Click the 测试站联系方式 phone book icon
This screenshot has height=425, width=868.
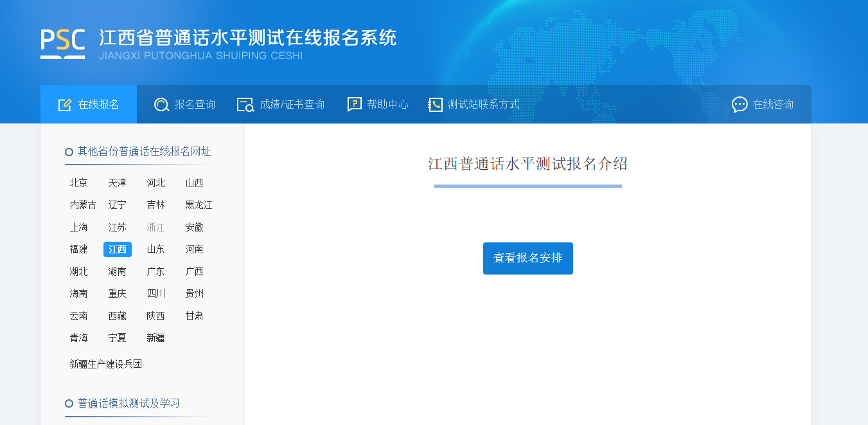tap(435, 105)
